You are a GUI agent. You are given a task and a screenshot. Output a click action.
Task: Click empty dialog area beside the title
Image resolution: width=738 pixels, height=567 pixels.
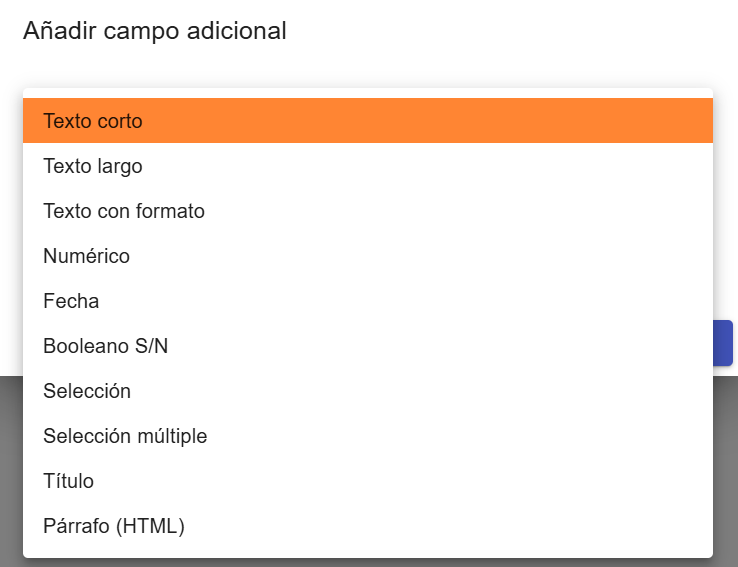click(508, 31)
